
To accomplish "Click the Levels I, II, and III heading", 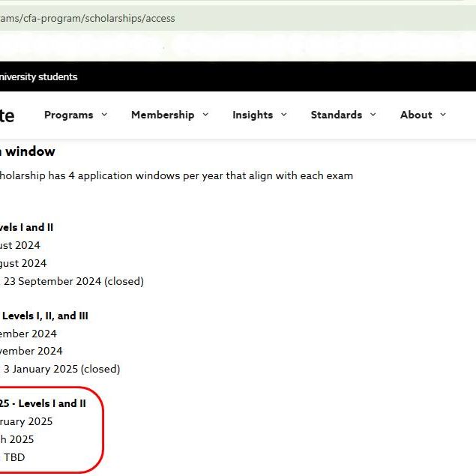I will (44, 316).
